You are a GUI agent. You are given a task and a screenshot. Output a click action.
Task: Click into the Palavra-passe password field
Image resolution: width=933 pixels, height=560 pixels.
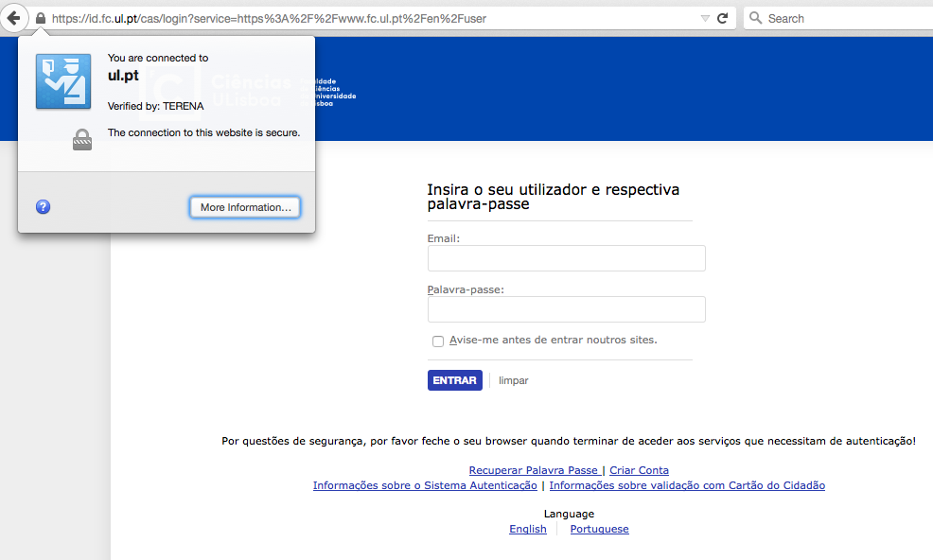(566, 309)
